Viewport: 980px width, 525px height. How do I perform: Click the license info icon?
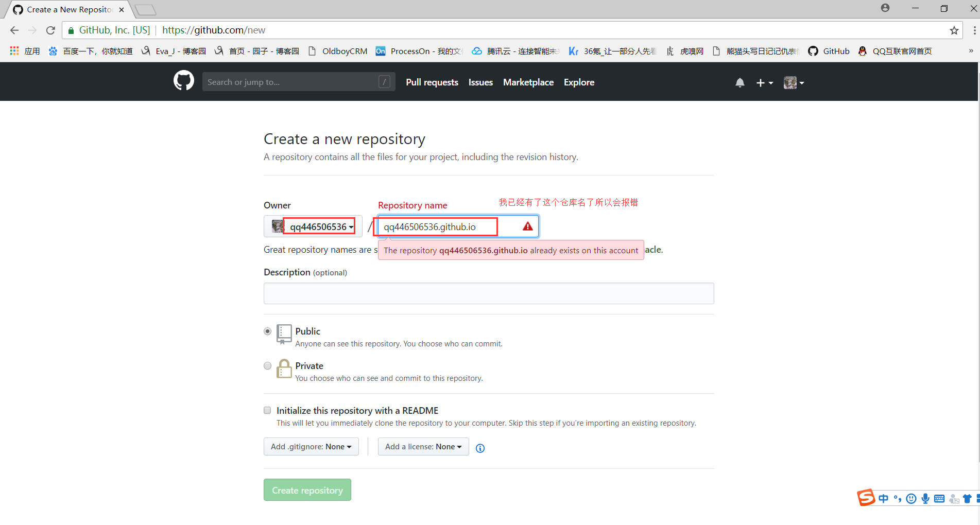click(x=480, y=448)
